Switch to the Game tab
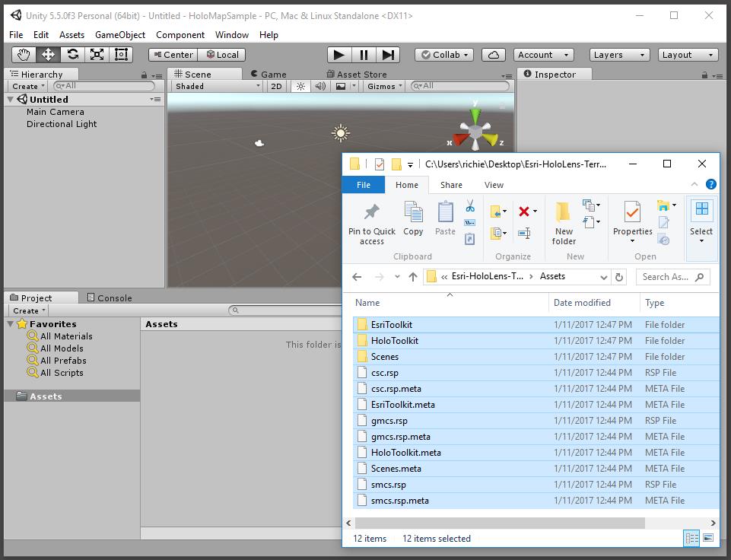The image size is (731, 560). pos(269,75)
